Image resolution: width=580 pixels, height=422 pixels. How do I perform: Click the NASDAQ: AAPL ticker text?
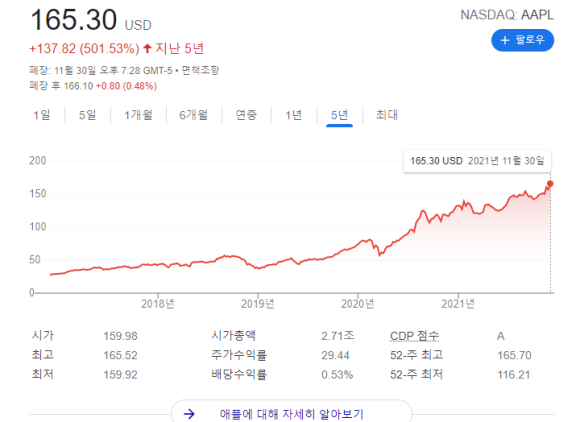(507, 15)
